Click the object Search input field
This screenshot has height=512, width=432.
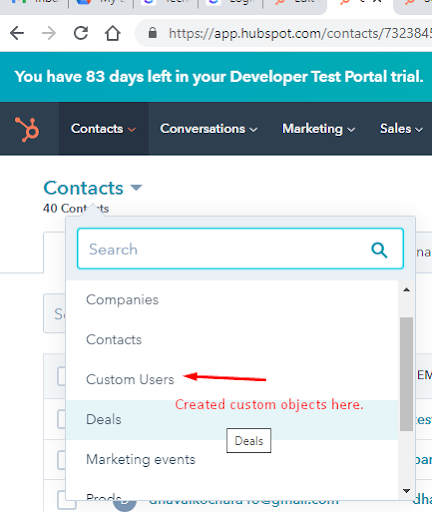[240, 249]
